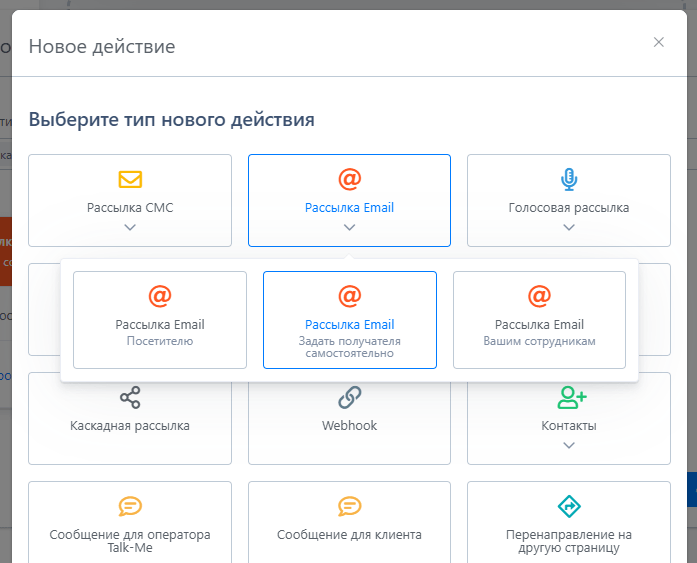Choose the Посетителю subtitle option
This screenshot has width=697, height=563.
pyautogui.click(x=160, y=341)
